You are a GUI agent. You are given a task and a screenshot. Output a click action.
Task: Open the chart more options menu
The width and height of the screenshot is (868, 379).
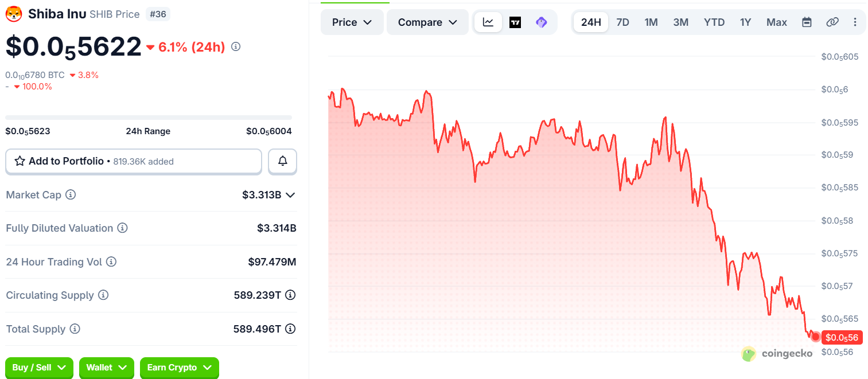[855, 22]
